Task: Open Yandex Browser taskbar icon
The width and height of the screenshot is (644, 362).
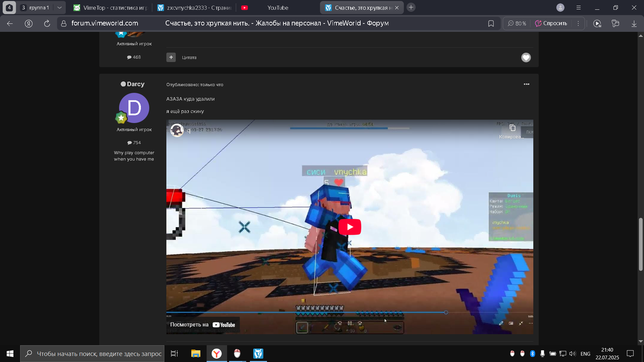Action: click(216, 353)
